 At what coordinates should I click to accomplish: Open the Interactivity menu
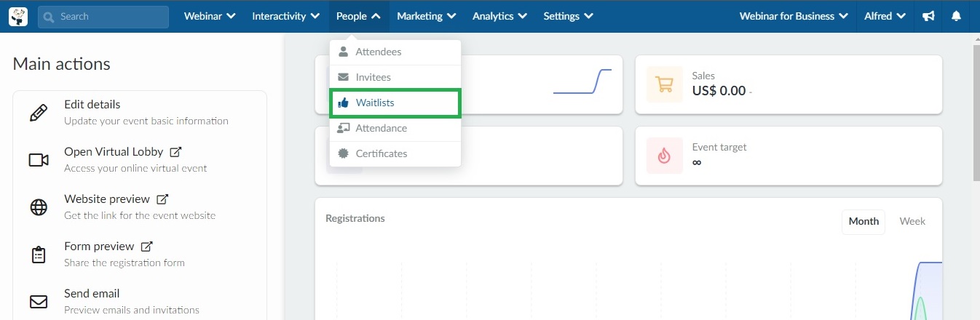(x=286, y=16)
